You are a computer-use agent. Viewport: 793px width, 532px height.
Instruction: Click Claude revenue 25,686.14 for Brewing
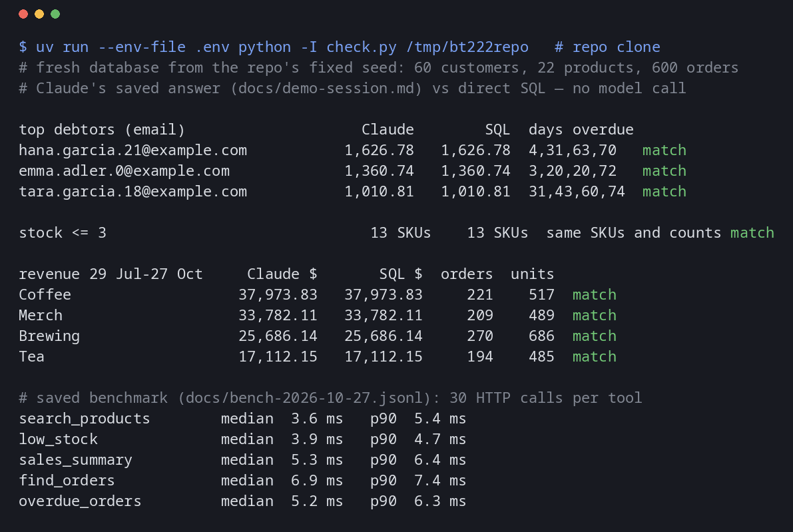(x=278, y=337)
